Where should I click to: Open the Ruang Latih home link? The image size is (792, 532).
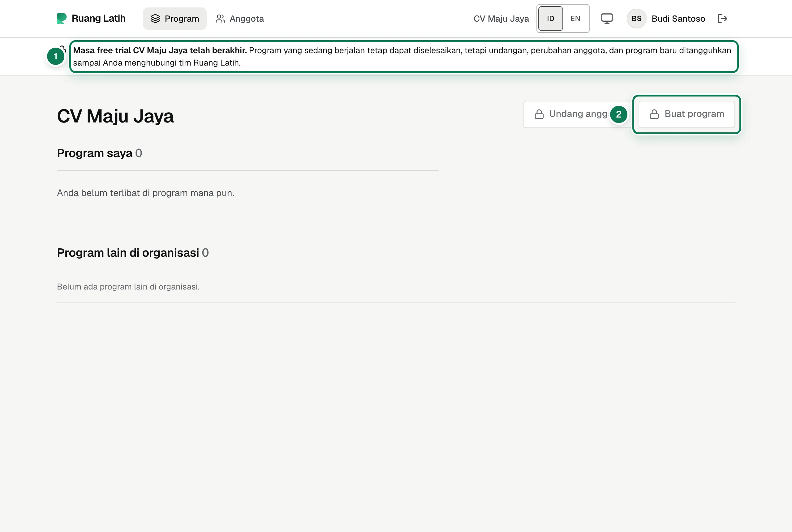(x=91, y=18)
